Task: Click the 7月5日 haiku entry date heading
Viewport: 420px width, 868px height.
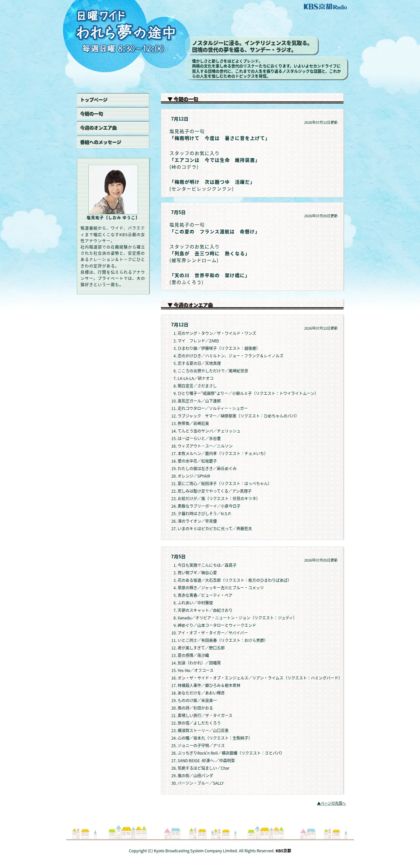Action: [x=178, y=212]
